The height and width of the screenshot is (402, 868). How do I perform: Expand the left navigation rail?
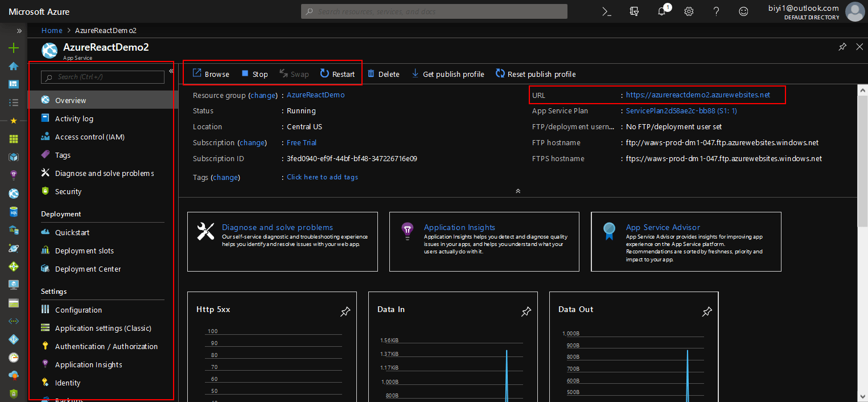coord(20,31)
